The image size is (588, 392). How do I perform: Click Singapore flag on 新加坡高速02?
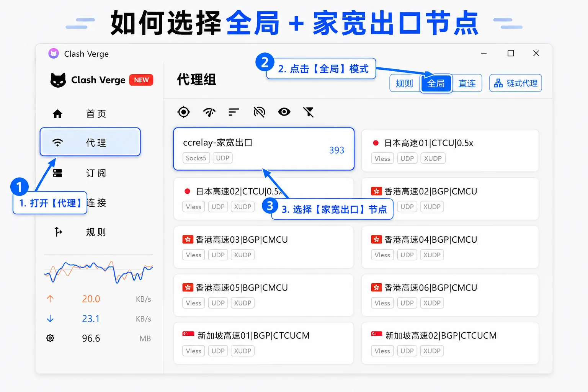pyautogui.click(x=377, y=335)
